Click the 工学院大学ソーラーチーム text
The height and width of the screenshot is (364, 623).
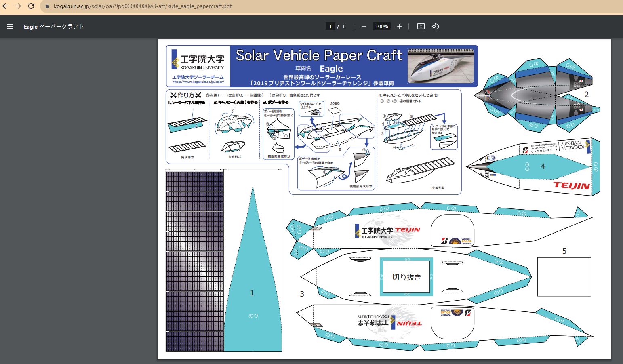point(198,77)
